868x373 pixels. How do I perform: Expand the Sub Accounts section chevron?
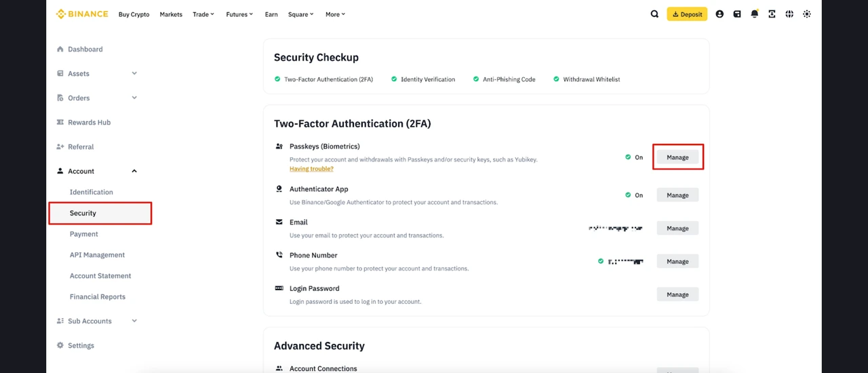pyautogui.click(x=134, y=321)
